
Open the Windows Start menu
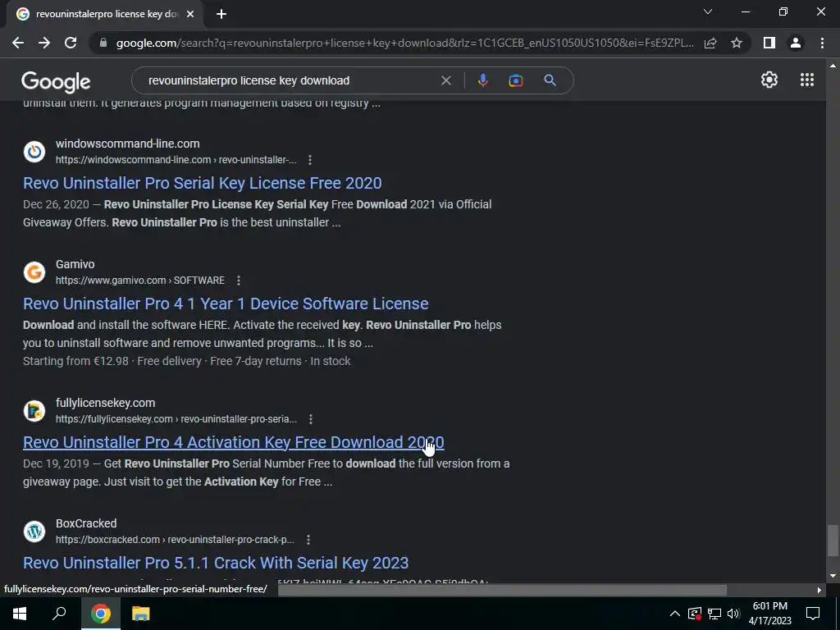tap(20, 614)
